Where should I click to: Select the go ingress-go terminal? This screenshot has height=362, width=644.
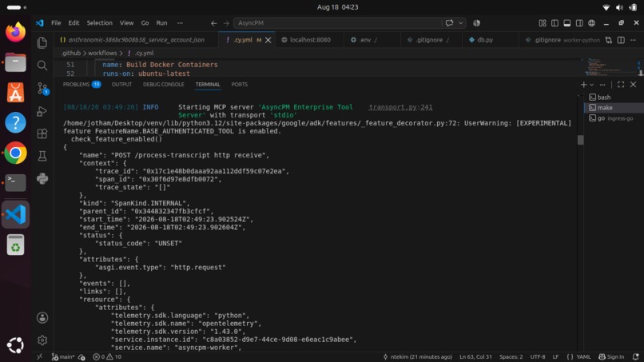click(614, 118)
